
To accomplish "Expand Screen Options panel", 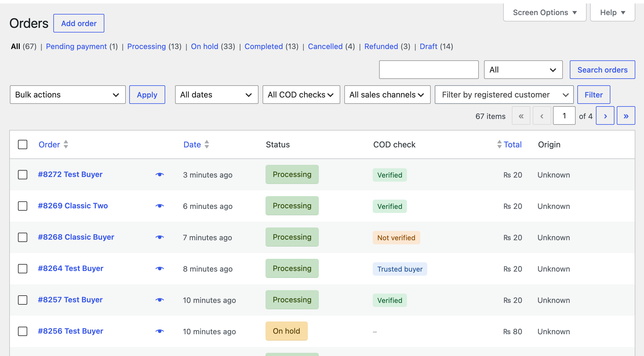I will click(x=545, y=12).
